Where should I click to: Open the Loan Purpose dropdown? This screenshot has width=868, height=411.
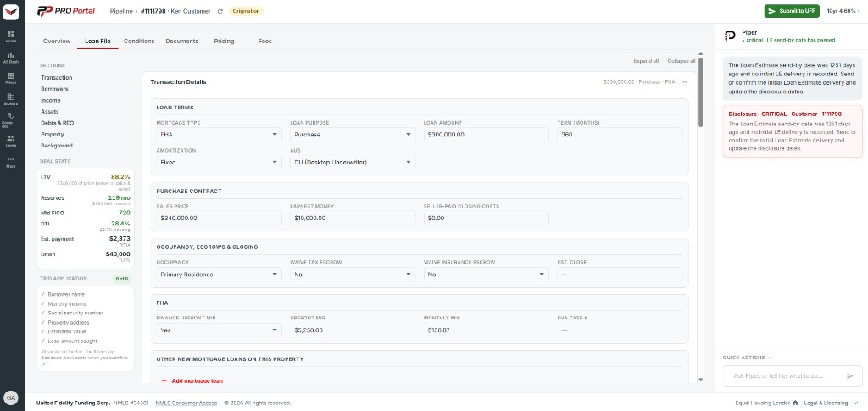pos(353,135)
